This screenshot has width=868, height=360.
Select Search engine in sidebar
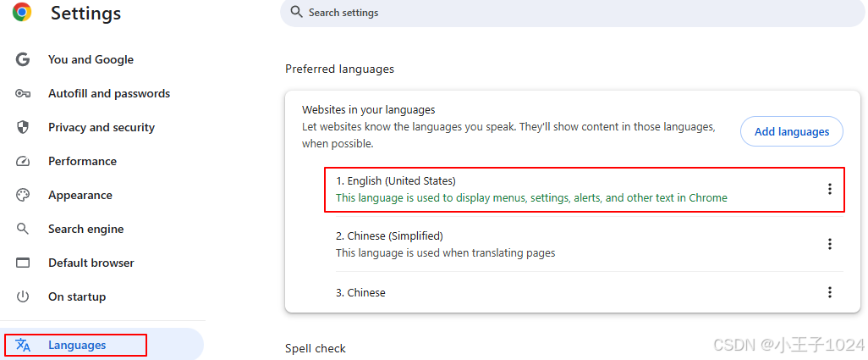coord(85,229)
